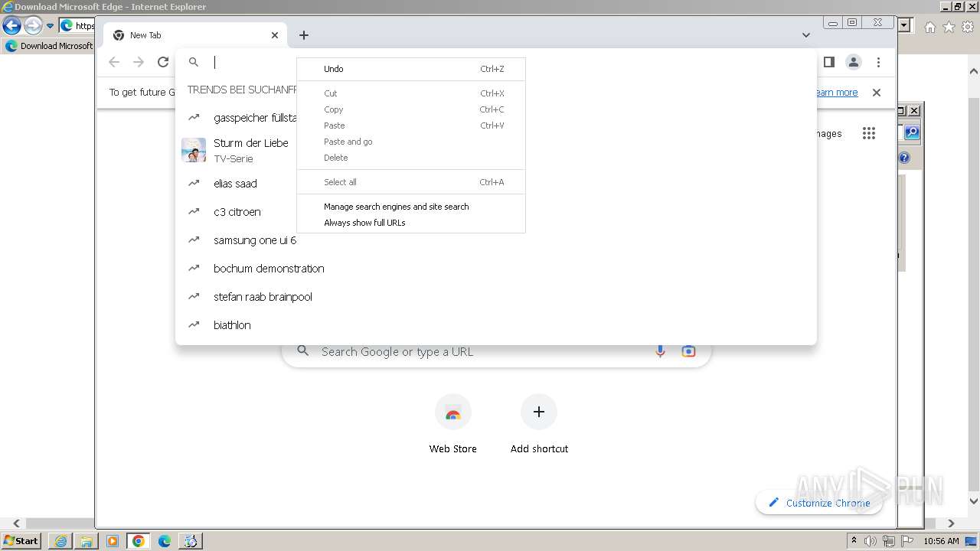Choose Select all in context menu
This screenshot has height=551, width=980.
click(411, 182)
